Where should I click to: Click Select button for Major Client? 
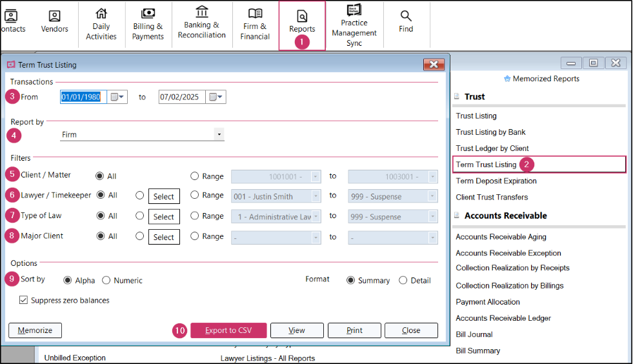pos(163,237)
